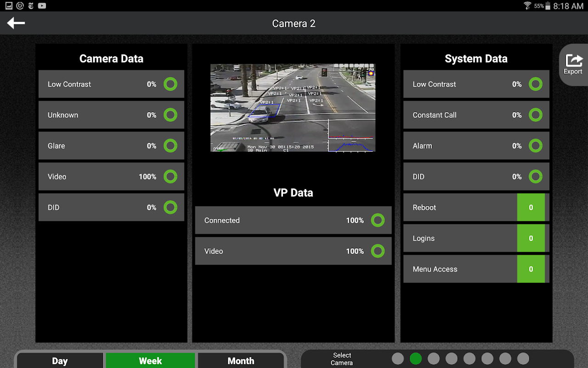
Task: Open the camera feed thumbnail
Action: [293, 108]
